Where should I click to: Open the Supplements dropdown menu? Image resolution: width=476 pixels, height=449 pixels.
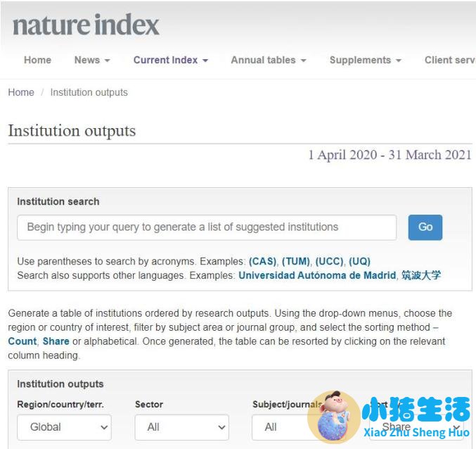coord(366,60)
